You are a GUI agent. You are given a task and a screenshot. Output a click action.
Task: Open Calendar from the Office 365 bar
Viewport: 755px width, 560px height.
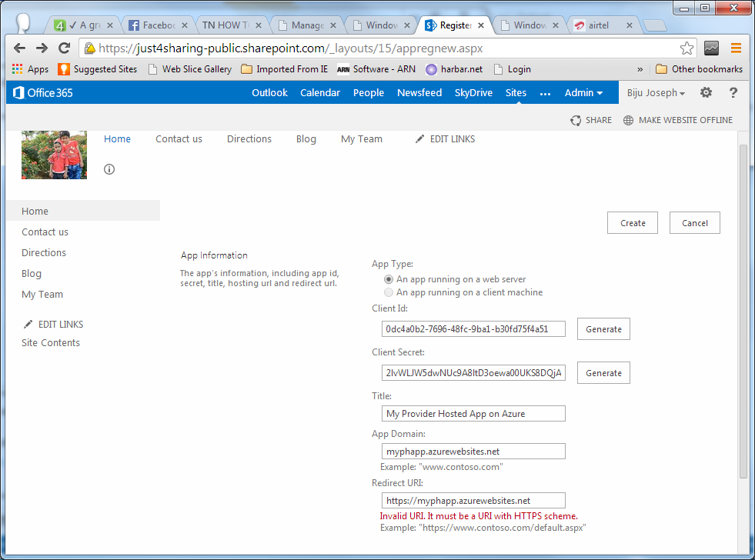pos(320,93)
